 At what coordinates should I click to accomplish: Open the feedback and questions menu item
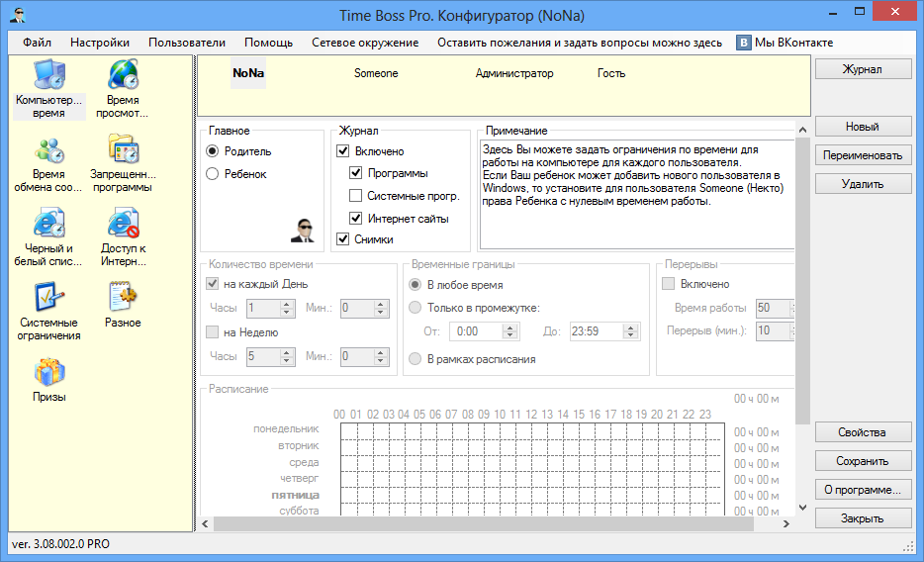click(x=580, y=43)
